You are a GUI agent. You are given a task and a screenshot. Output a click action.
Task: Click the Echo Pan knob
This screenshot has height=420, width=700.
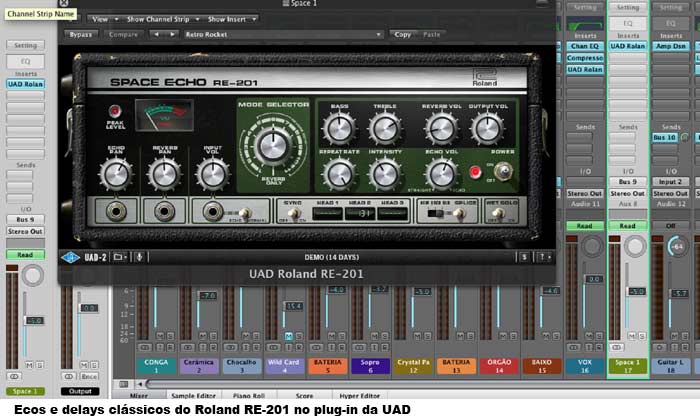[x=116, y=174]
